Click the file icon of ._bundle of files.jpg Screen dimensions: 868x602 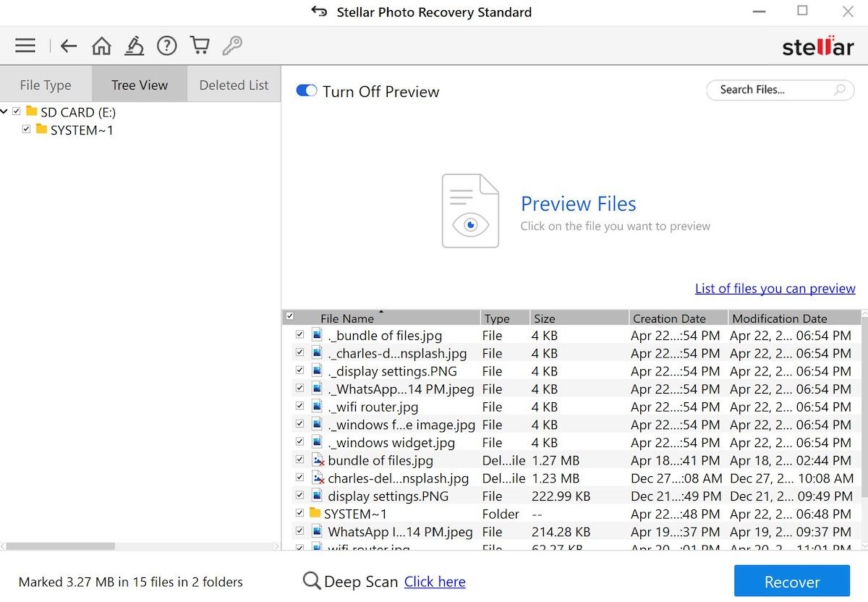[317, 335]
